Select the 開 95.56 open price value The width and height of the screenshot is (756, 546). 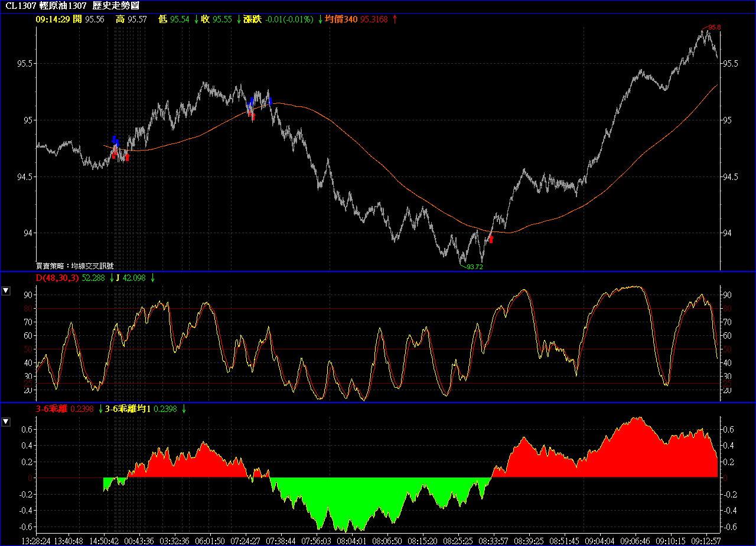click(x=89, y=19)
